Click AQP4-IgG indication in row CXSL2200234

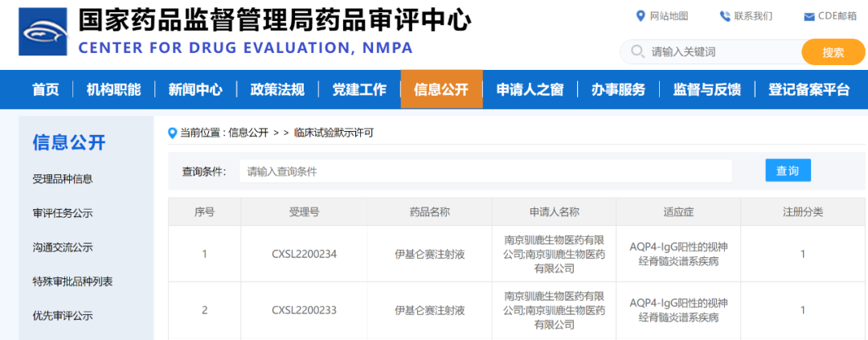(678, 255)
